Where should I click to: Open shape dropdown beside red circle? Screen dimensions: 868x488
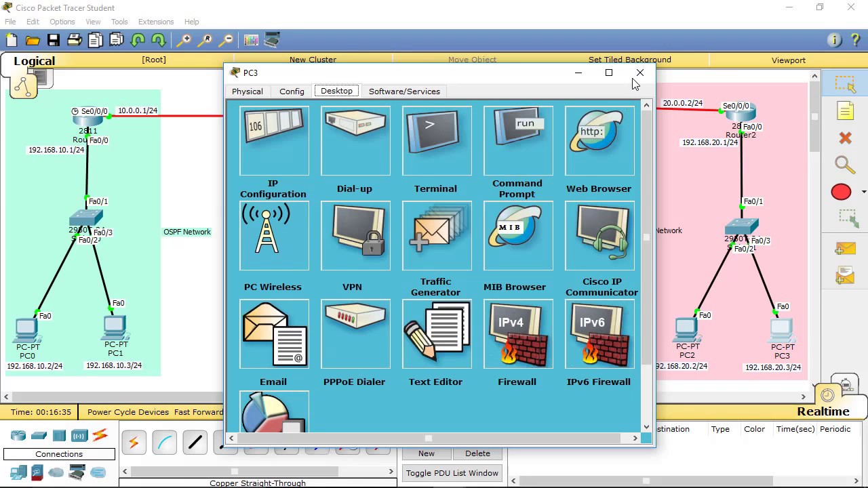(863, 192)
